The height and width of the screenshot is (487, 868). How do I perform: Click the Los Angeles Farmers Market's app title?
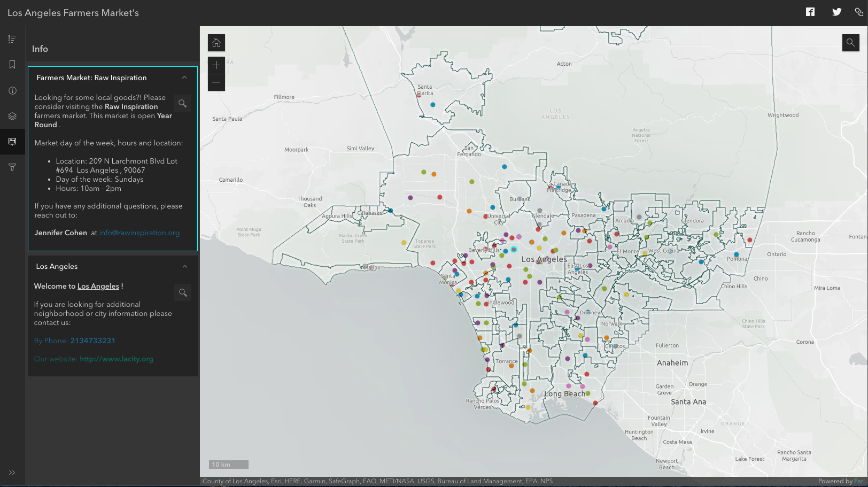73,13
